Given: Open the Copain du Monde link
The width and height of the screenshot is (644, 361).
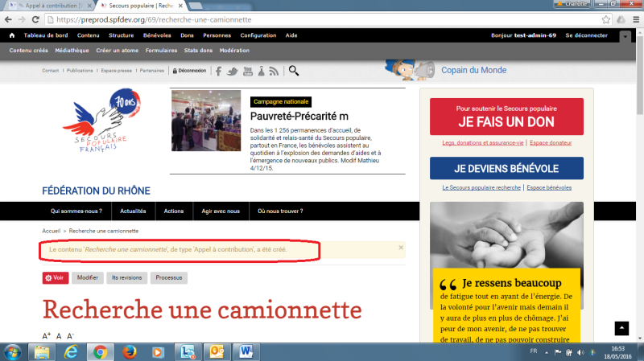Looking at the screenshot, I should click(x=473, y=71).
